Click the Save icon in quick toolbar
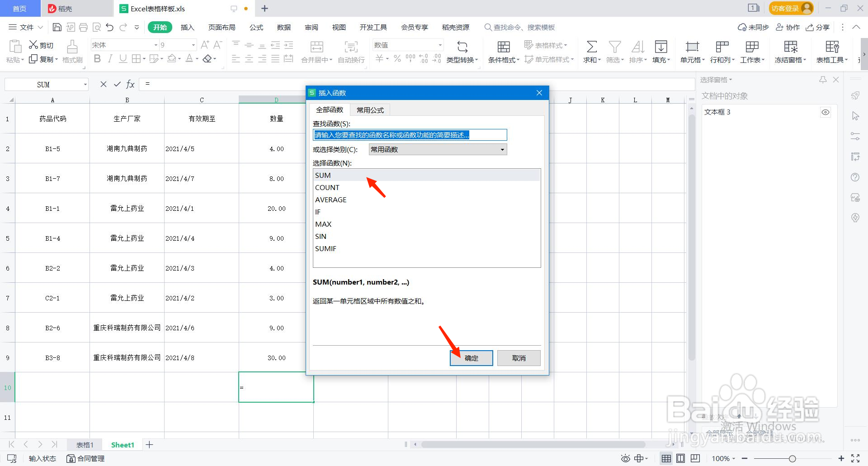The width and height of the screenshot is (868, 466). tap(57, 28)
